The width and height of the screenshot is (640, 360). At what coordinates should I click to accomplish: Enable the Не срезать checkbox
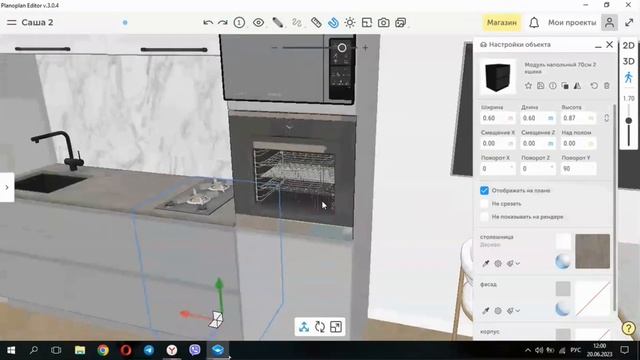tap(484, 204)
